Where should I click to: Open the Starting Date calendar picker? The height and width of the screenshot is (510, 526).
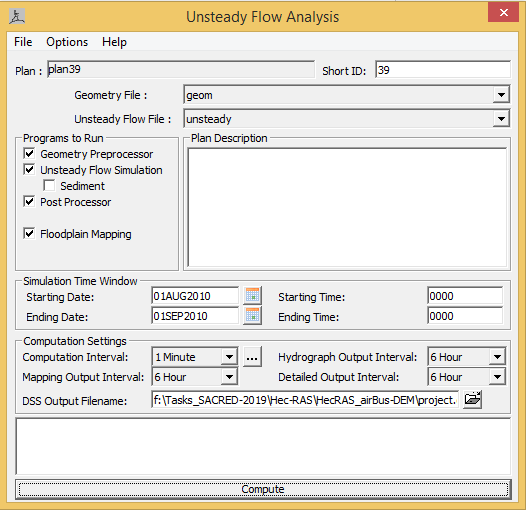click(x=252, y=296)
